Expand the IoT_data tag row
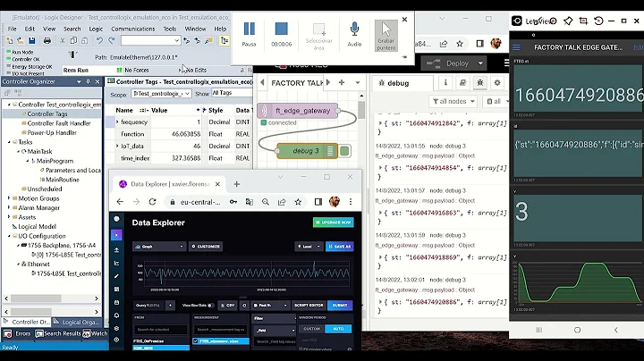Screen dimensions: 644x361 (117, 146)
